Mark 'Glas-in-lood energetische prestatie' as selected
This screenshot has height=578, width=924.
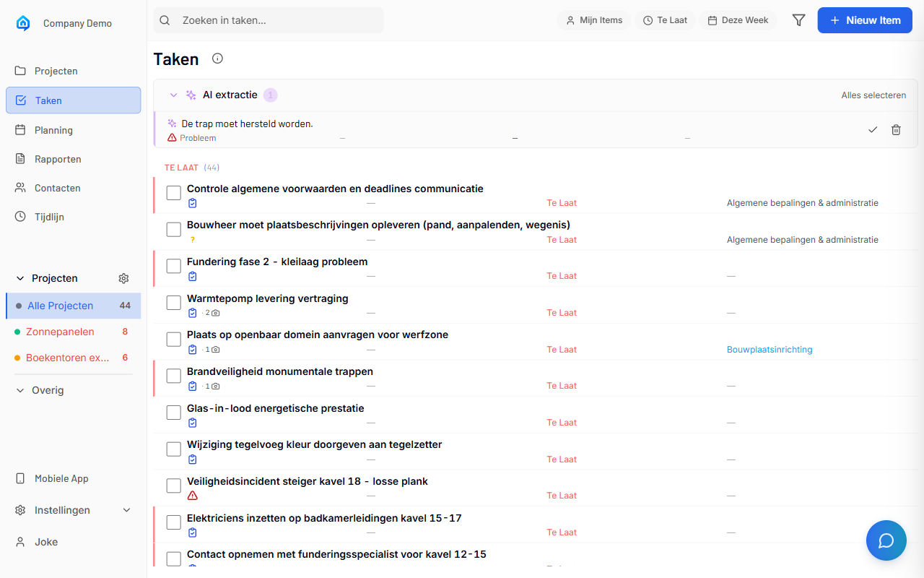[173, 413]
